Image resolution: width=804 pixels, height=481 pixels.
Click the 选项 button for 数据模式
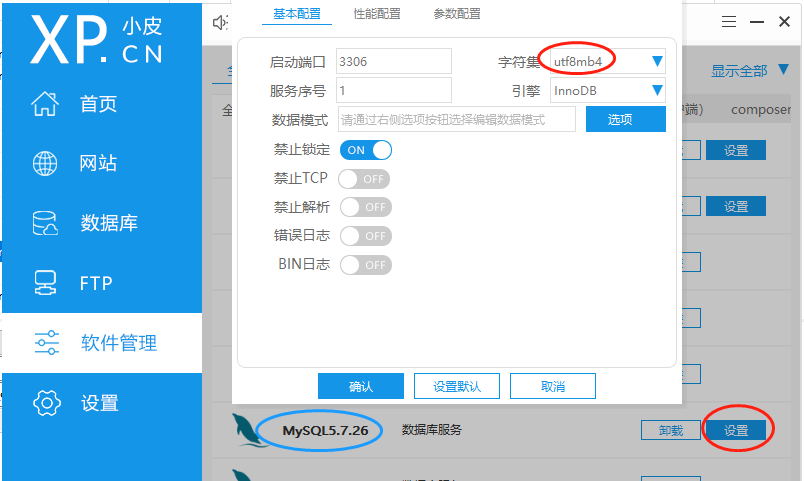click(x=626, y=119)
